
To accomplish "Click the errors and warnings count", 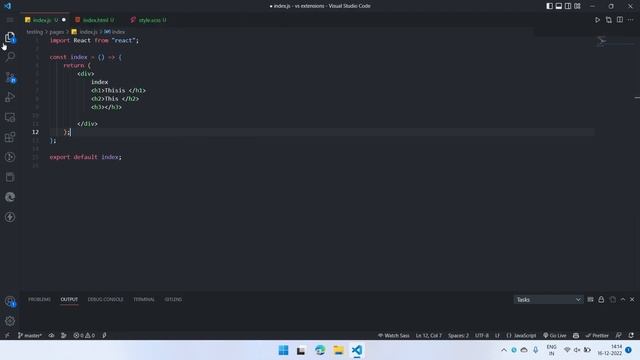I will [84, 336].
